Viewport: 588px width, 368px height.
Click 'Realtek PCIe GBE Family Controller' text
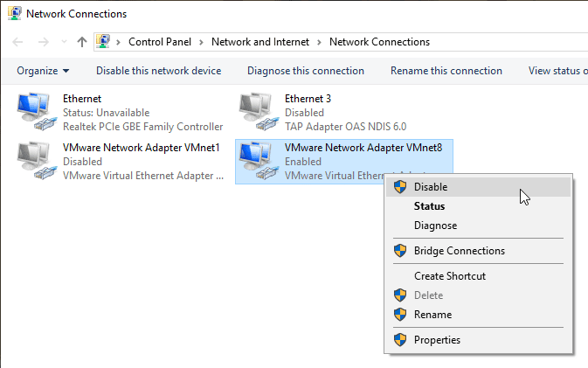[x=143, y=127]
